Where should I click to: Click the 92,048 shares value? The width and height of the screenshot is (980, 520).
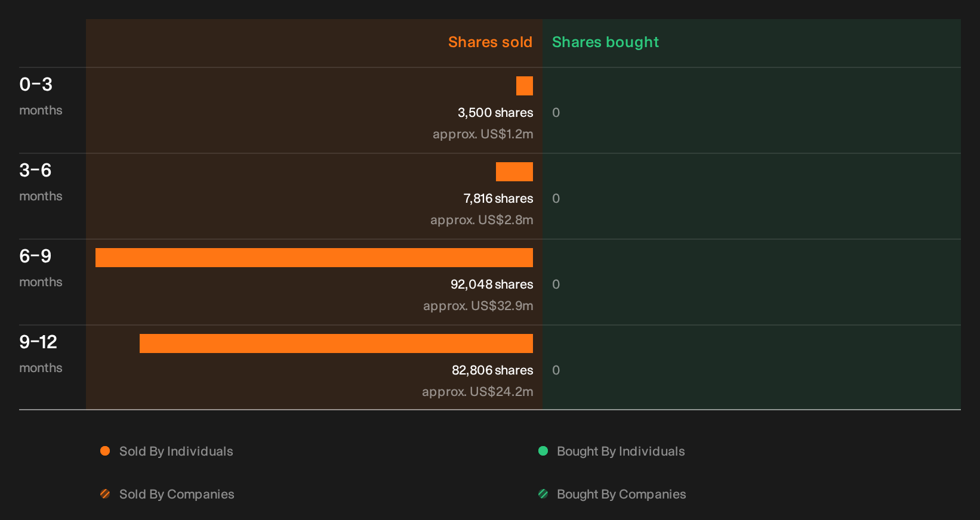[492, 284]
